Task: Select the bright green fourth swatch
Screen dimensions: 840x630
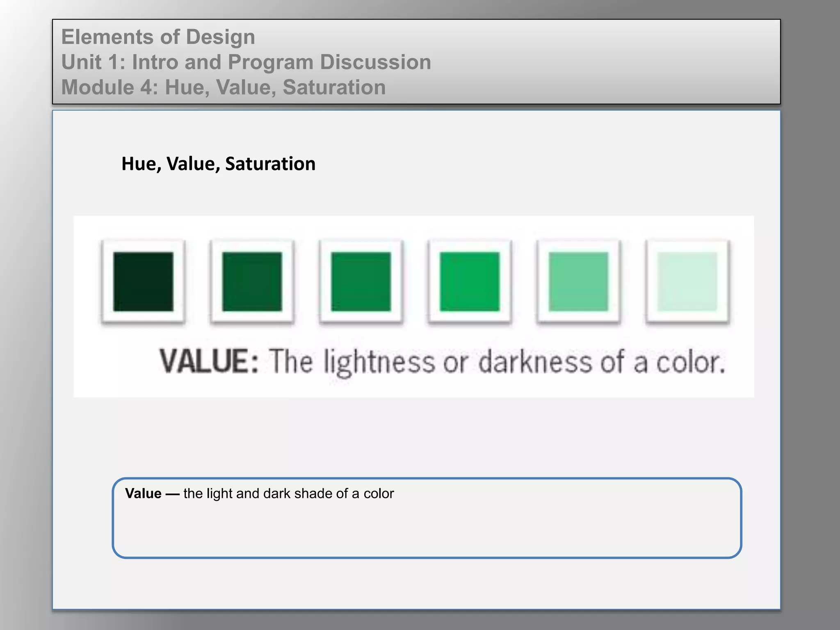Action: [470, 282]
